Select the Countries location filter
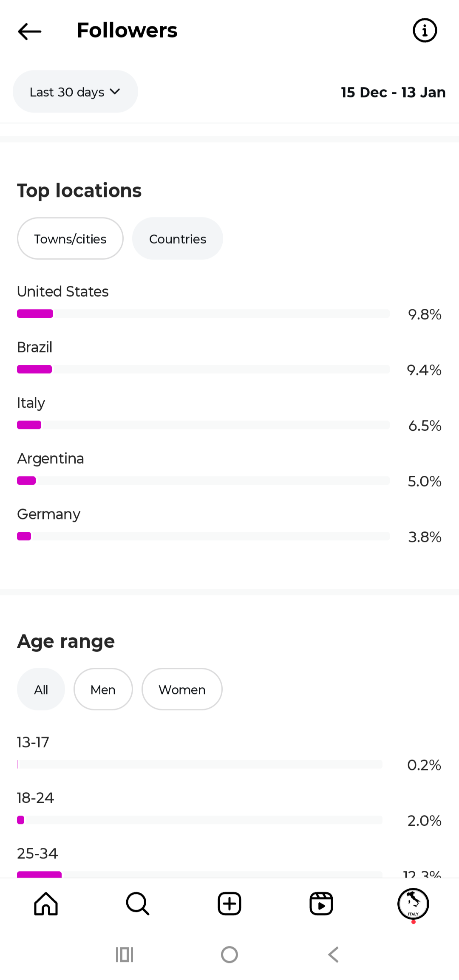 178,239
